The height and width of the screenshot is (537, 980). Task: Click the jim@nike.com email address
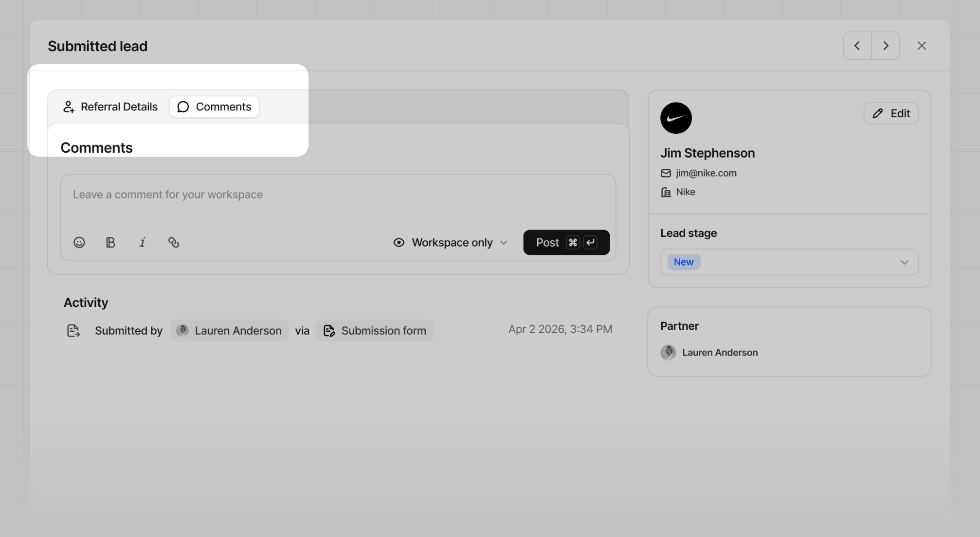[706, 173]
